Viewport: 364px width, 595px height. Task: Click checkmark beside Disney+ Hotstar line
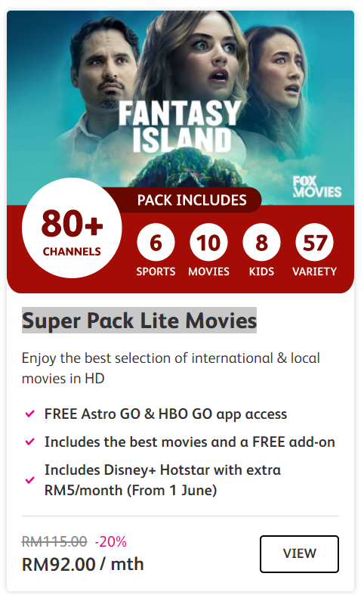(29, 480)
